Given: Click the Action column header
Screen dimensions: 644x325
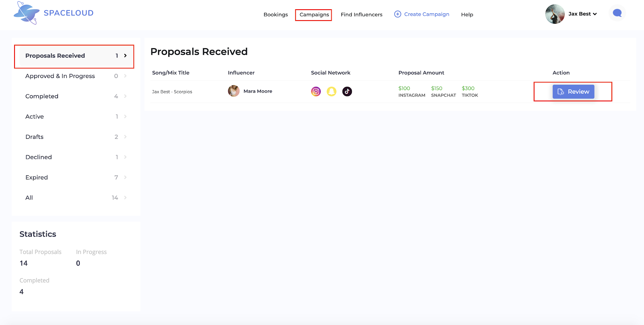Looking at the screenshot, I should [x=561, y=73].
